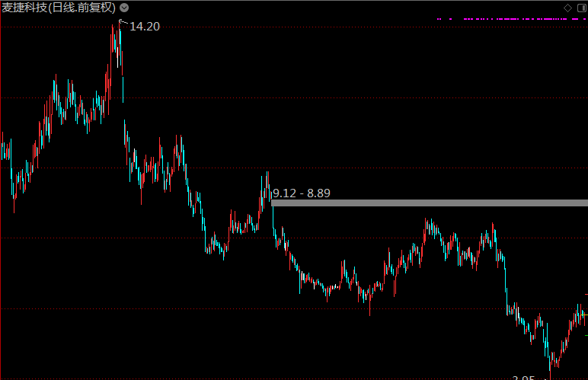Viewport: 588px width, 380px height.
Task: Open the dropdown arrow beside the chart title
Action: [x=124, y=8]
